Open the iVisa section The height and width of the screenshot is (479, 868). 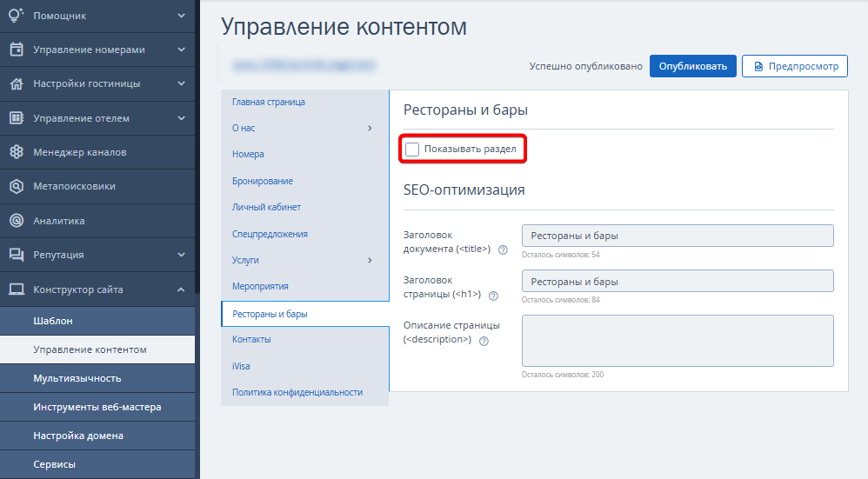tap(241, 366)
